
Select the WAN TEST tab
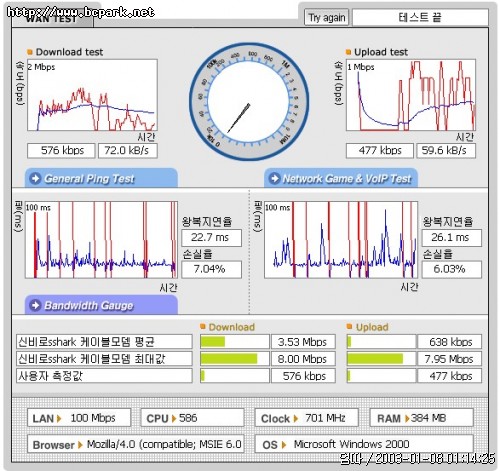(52, 19)
